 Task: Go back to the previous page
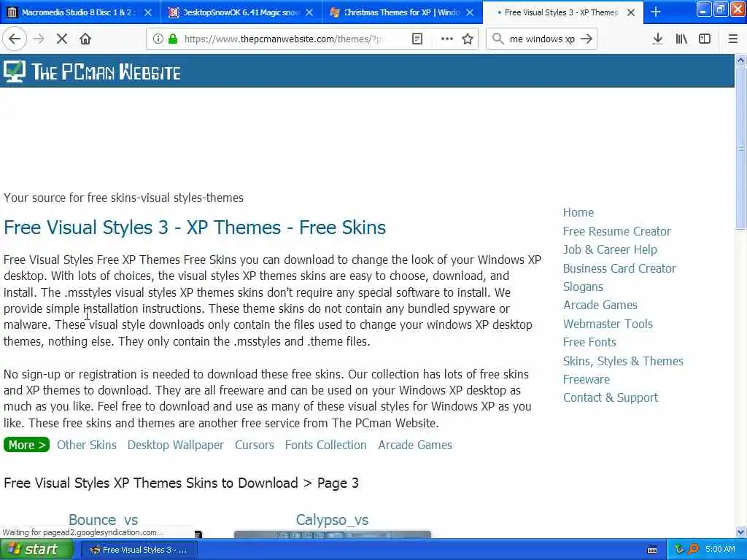[x=15, y=39]
